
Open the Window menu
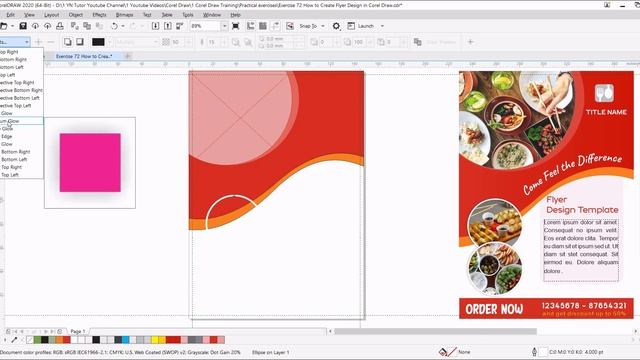tap(212, 15)
